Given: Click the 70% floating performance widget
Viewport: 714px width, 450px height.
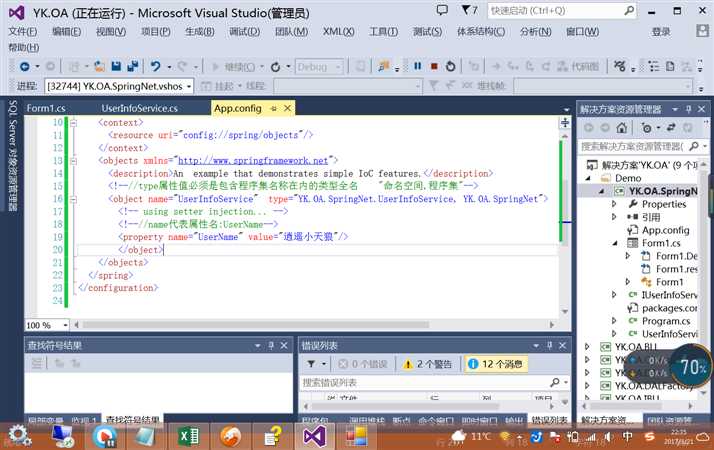Looking at the screenshot, I should (692, 366).
